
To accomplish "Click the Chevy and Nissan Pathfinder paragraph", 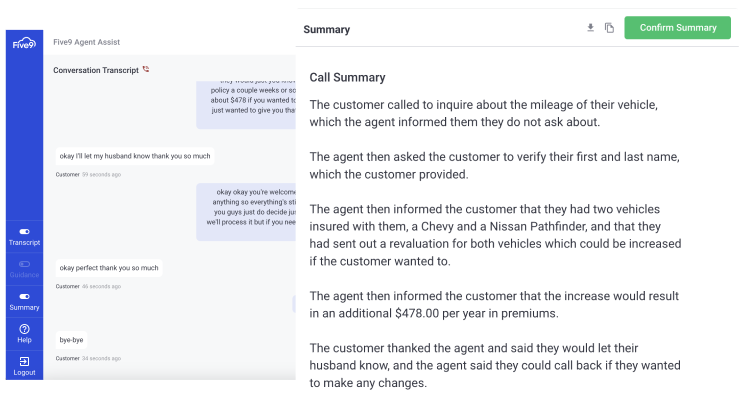I will click(495, 235).
